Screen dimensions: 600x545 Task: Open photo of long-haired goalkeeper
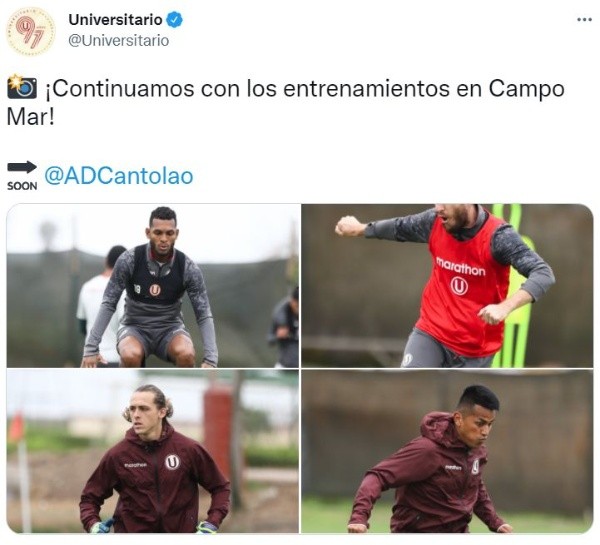pos(153,452)
